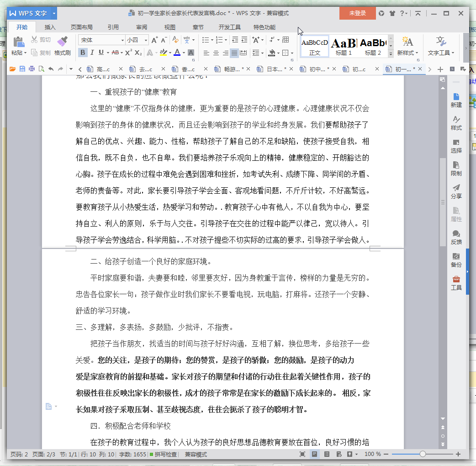Screen dimensions: 476x466
Task: Toggle Bold formatting button
Action: pyautogui.click(x=83, y=53)
